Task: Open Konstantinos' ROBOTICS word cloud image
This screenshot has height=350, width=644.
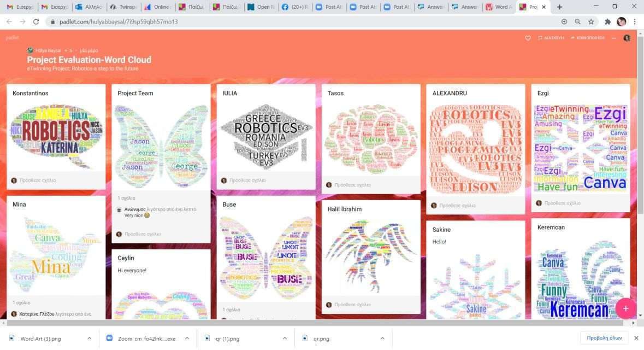Action: tap(56, 137)
